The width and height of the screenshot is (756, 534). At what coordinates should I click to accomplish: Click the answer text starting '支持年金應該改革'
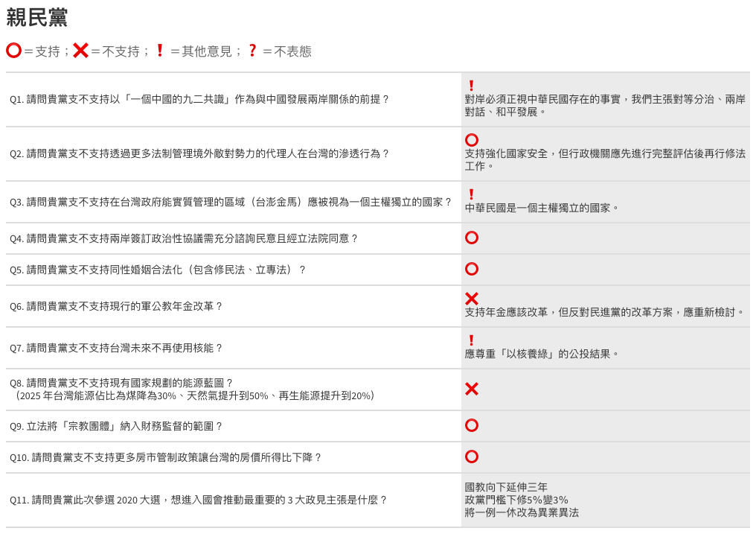605,313
